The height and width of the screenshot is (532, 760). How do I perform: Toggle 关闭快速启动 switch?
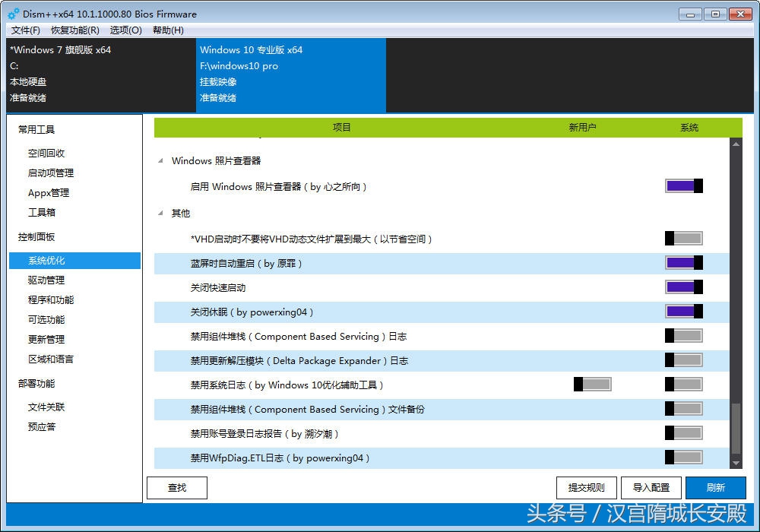pyautogui.click(x=684, y=287)
